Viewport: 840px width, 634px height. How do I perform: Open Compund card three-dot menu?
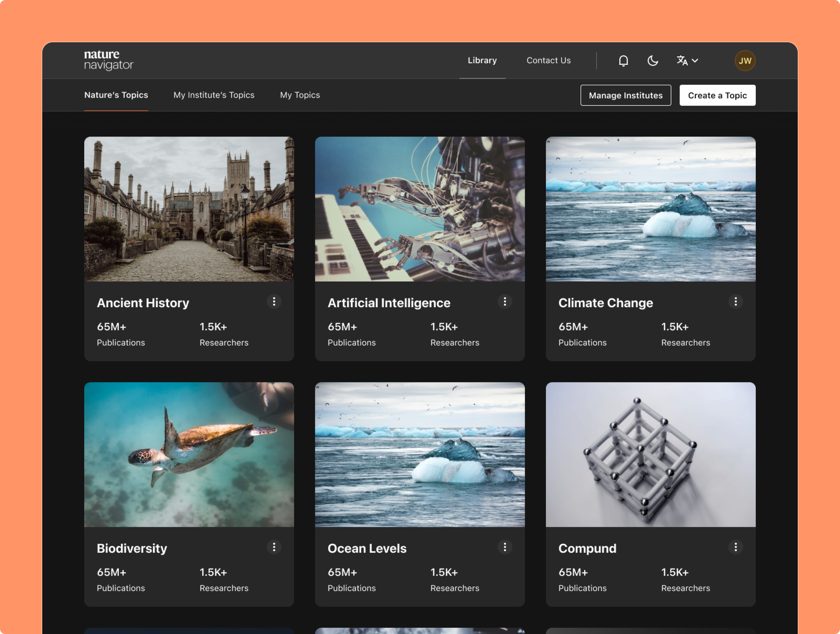tap(736, 547)
